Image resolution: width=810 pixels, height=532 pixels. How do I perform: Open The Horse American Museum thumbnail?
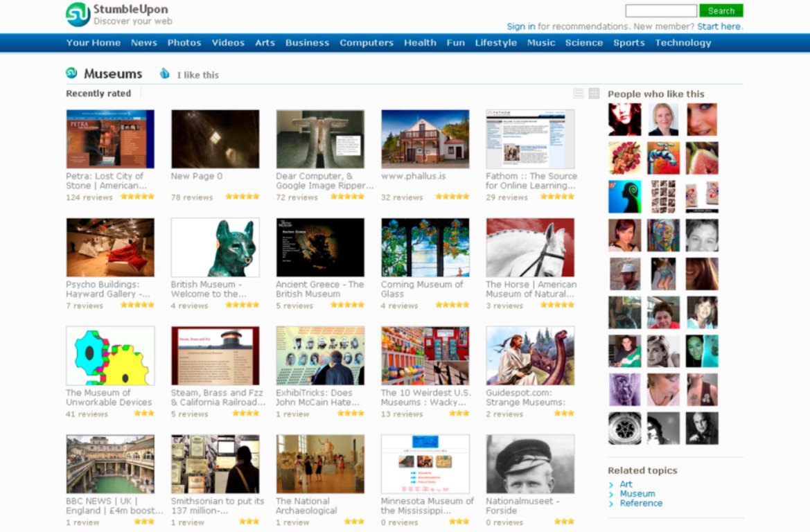pyautogui.click(x=530, y=247)
